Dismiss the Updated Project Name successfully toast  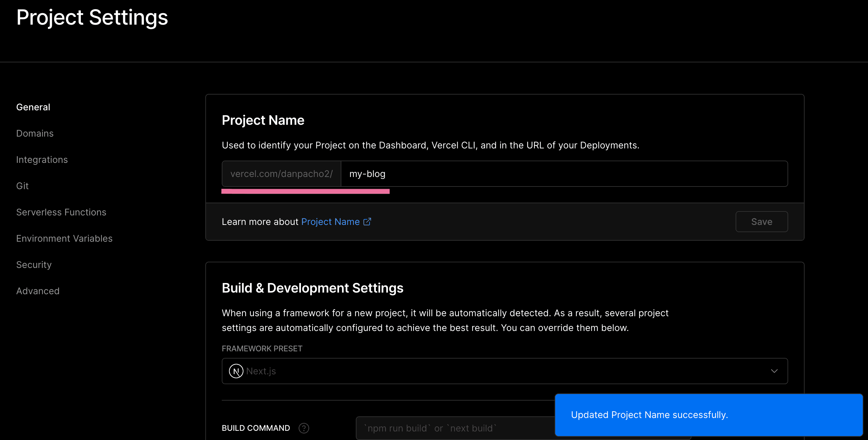click(x=709, y=415)
